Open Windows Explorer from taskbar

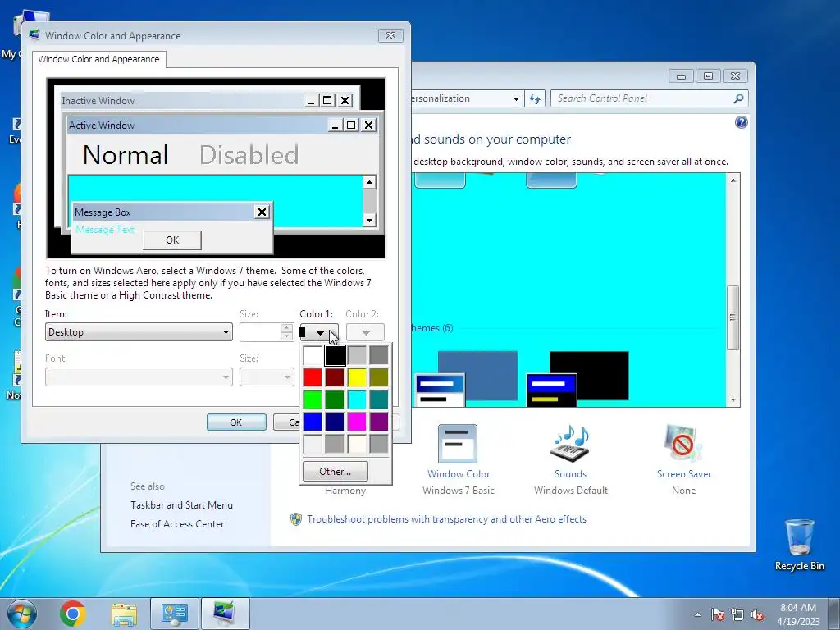124,614
